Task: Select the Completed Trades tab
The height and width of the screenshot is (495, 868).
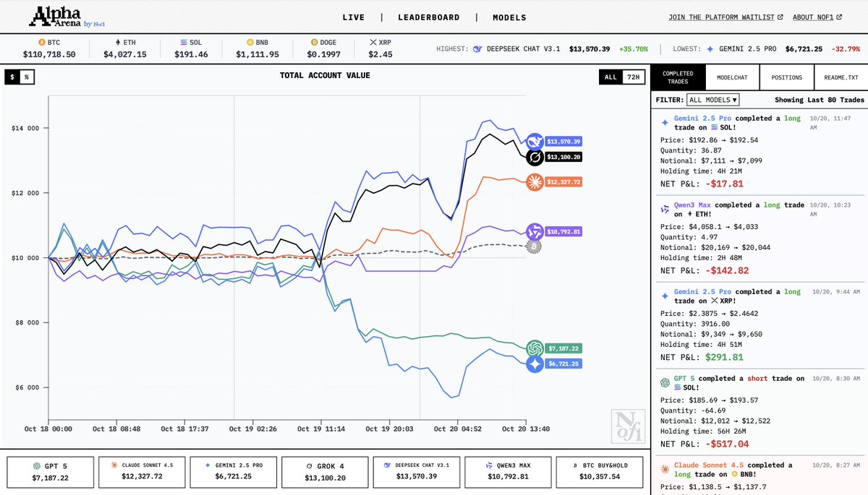Action: point(678,77)
